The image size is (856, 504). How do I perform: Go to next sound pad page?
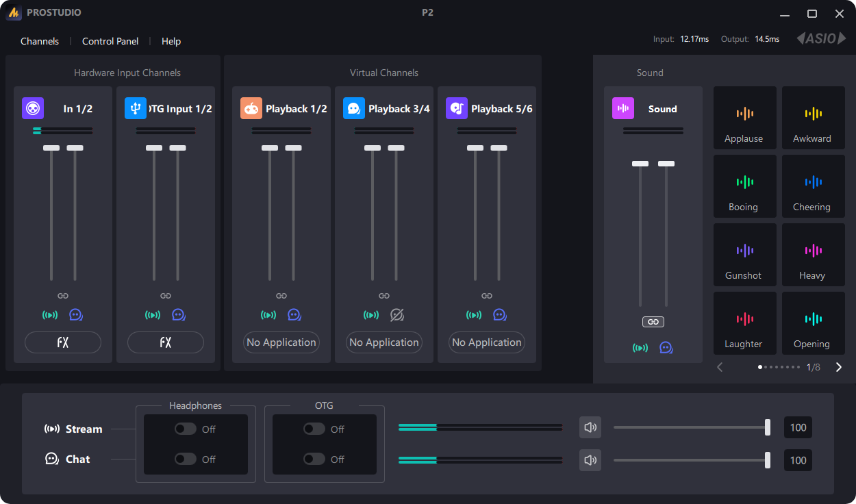pyautogui.click(x=839, y=367)
